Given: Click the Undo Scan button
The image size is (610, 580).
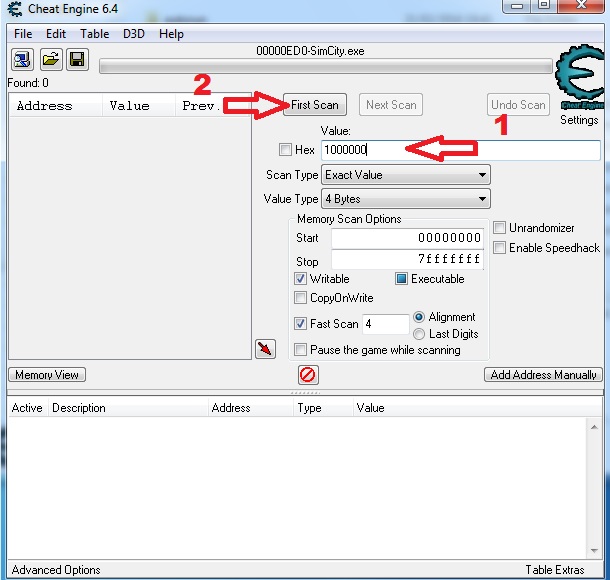Looking at the screenshot, I should 518,105.
